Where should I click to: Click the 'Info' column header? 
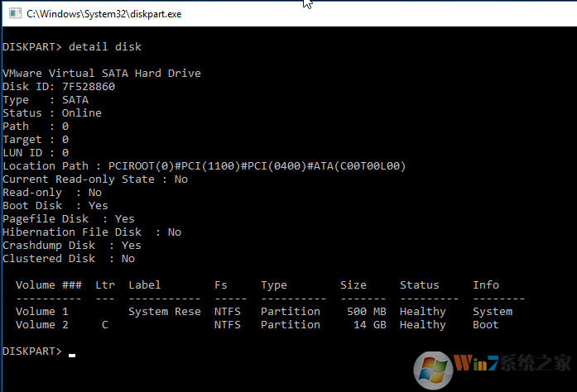click(486, 285)
